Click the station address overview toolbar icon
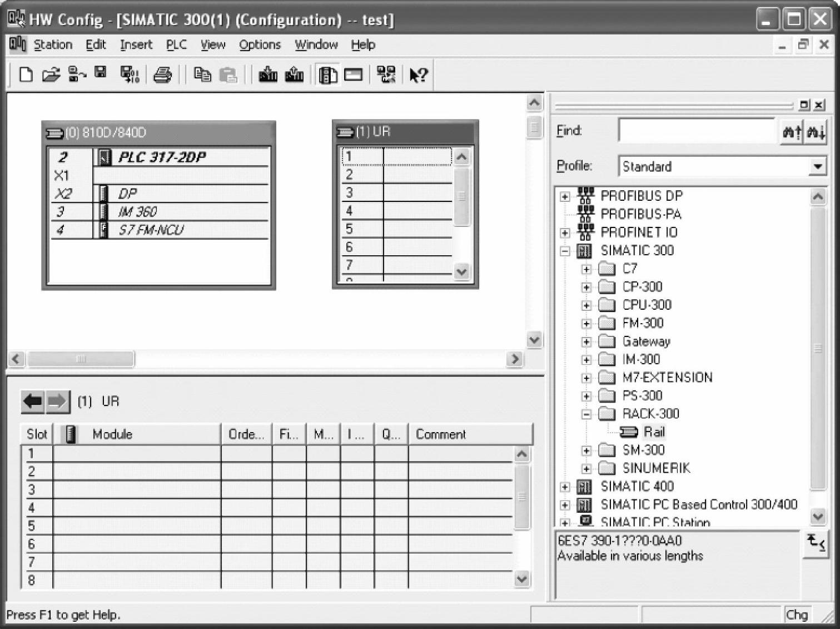This screenshot has width=840, height=629. (x=353, y=75)
